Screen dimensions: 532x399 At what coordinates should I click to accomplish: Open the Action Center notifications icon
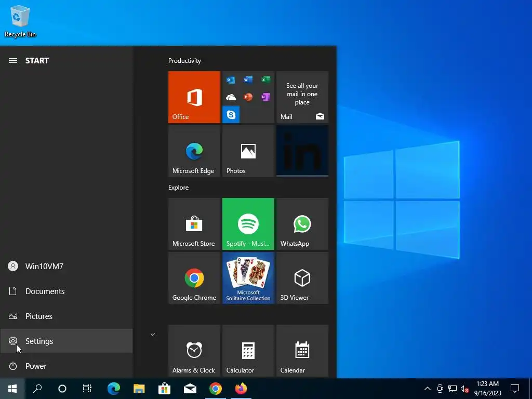pyautogui.click(x=515, y=389)
